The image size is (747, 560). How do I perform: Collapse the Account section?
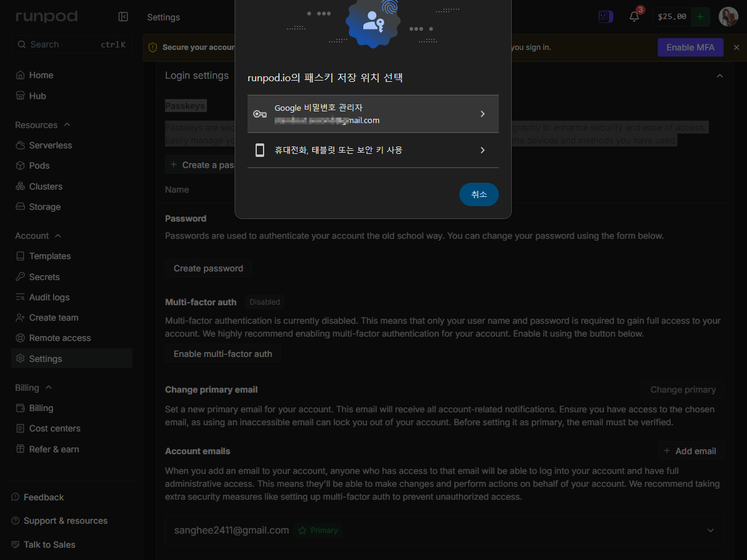(x=58, y=236)
